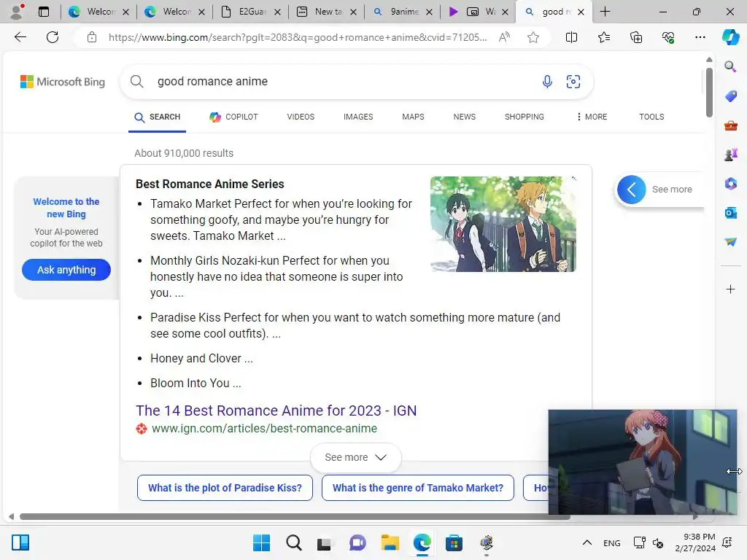The width and height of the screenshot is (747, 560).
Task: Search using voice microphone icon
Action: 547,82
